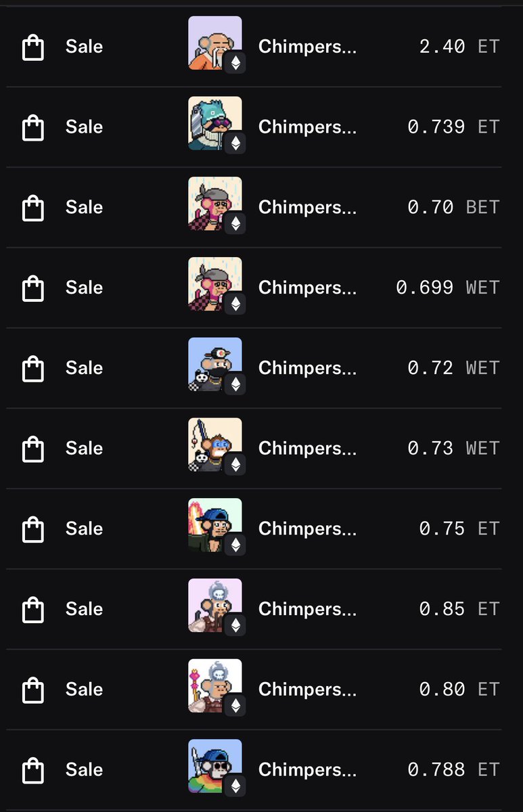Click the sale bag icon for 0.739 row
Viewport: 523px width, 812px height.
[33, 128]
